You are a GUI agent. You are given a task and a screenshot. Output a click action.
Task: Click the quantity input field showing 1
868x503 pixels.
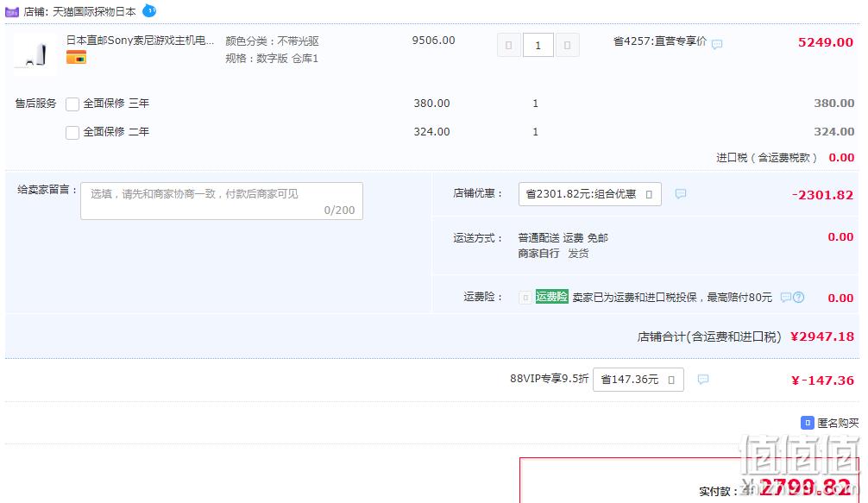(538, 46)
